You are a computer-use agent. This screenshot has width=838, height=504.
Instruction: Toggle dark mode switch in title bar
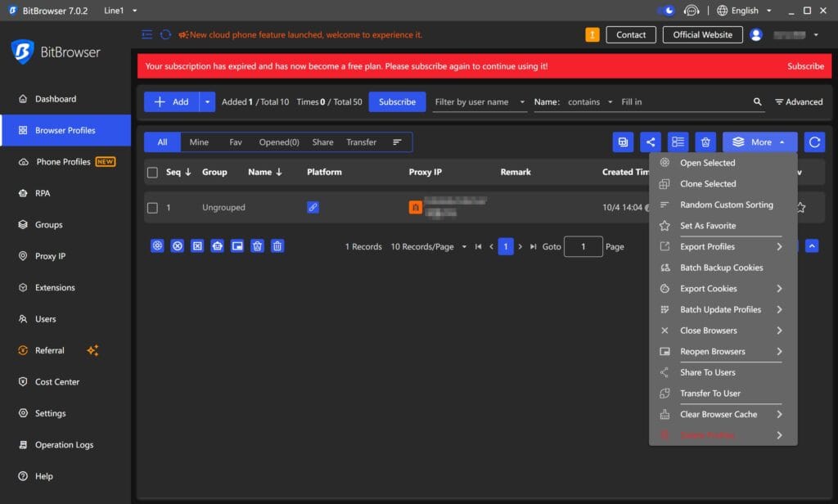[x=666, y=11]
